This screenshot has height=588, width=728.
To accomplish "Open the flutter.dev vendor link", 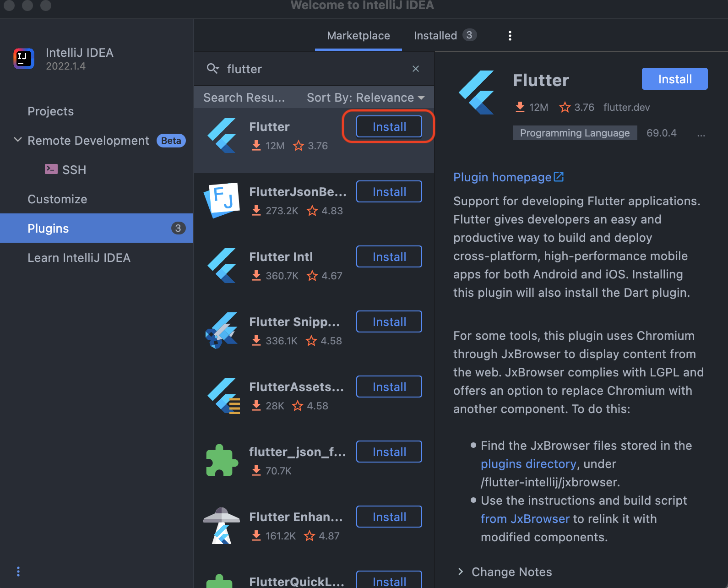I will tap(626, 107).
